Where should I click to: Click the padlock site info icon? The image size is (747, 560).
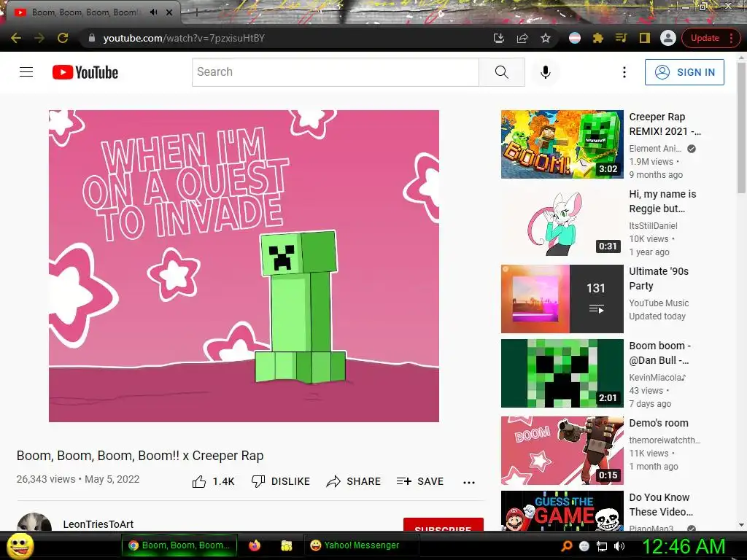(91, 38)
